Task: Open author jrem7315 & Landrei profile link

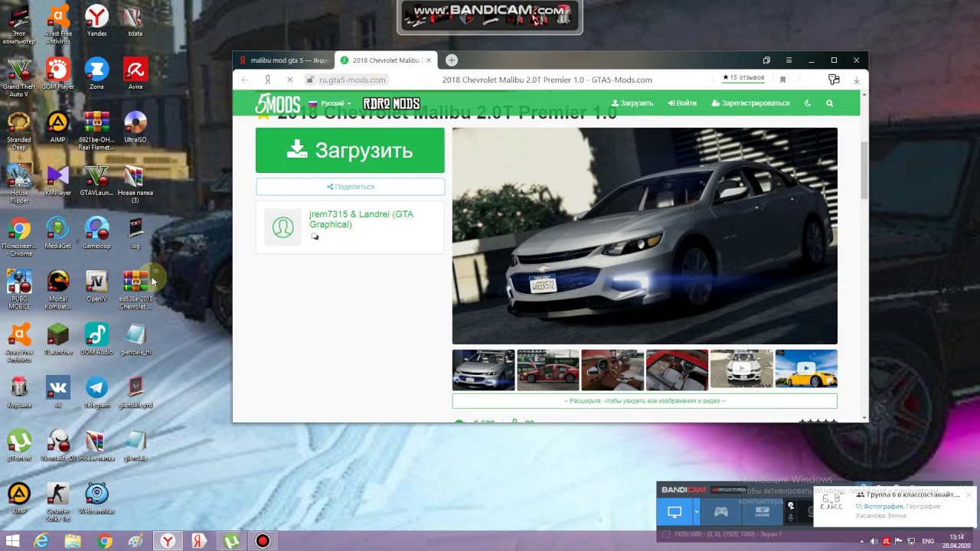Action: click(361, 219)
